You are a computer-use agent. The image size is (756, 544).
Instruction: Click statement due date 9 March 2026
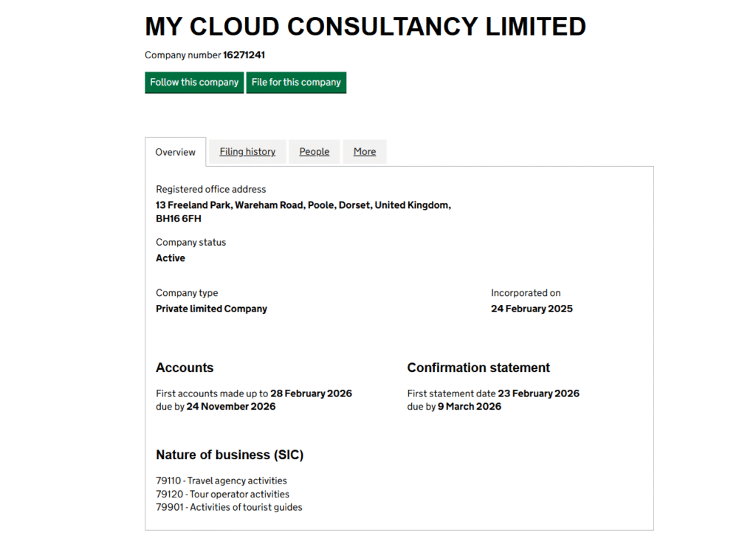click(x=469, y=407)
